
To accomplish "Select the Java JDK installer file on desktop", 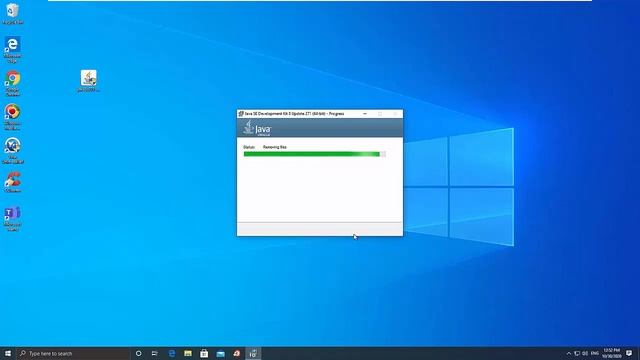I will [88, 80].
